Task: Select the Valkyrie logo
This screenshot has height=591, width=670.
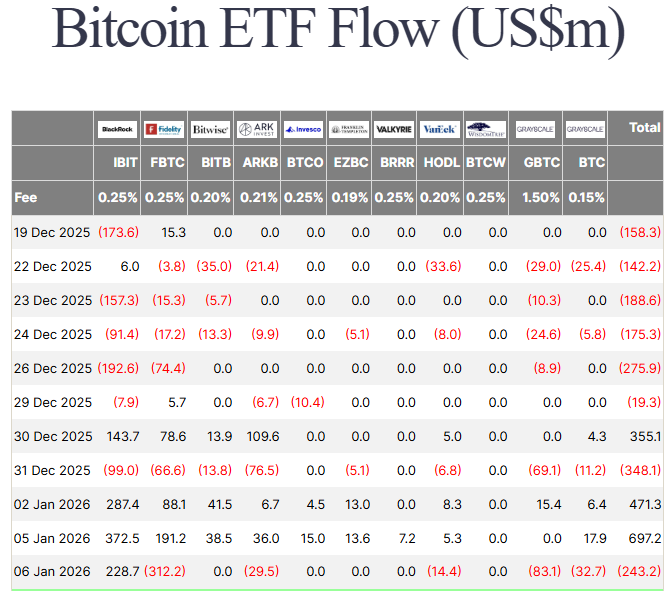Action: tap(394, 129)
